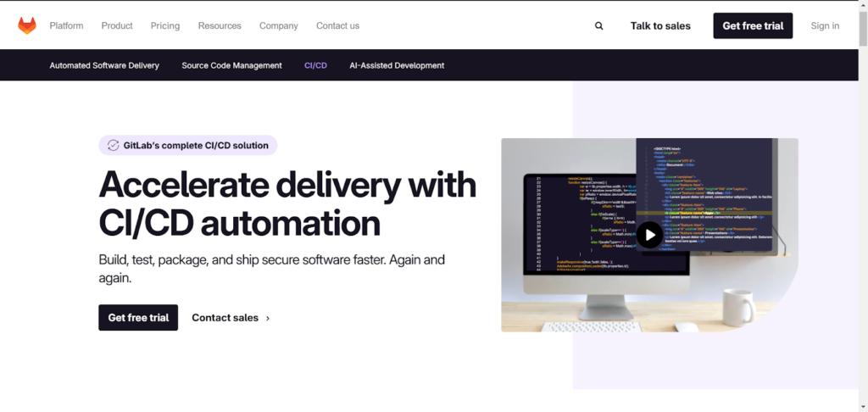Switch to Source Code Management tab
The image size is (868, 412).
click(x=231, y=65)
